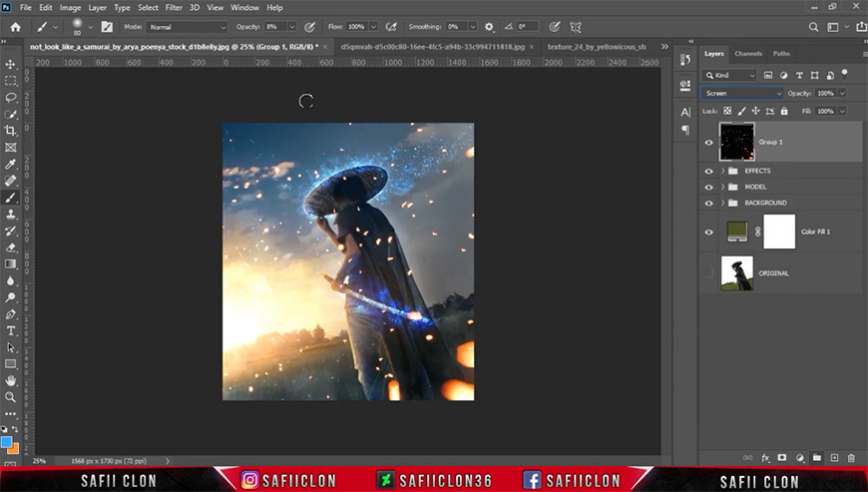Add a layer mask
Image resolution: width=868 pixels, height=492 pixels.
[x=781, y=458]
